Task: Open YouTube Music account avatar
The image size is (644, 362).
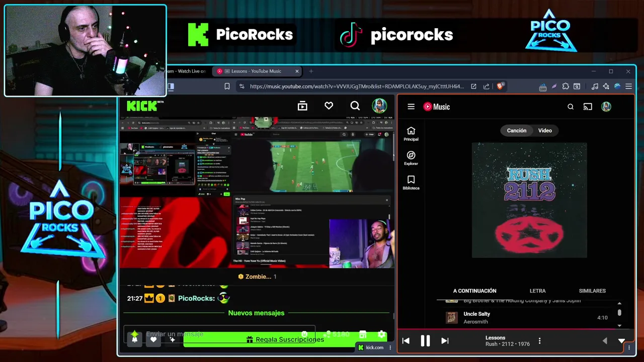Action: [x=606, y=107]
